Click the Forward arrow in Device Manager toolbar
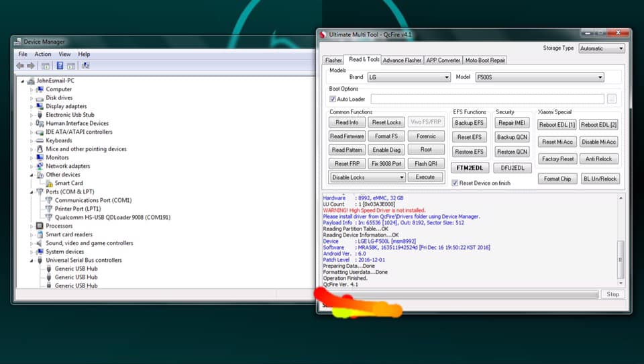The width and height of the screenshot is (644, 364). point(31,66)
